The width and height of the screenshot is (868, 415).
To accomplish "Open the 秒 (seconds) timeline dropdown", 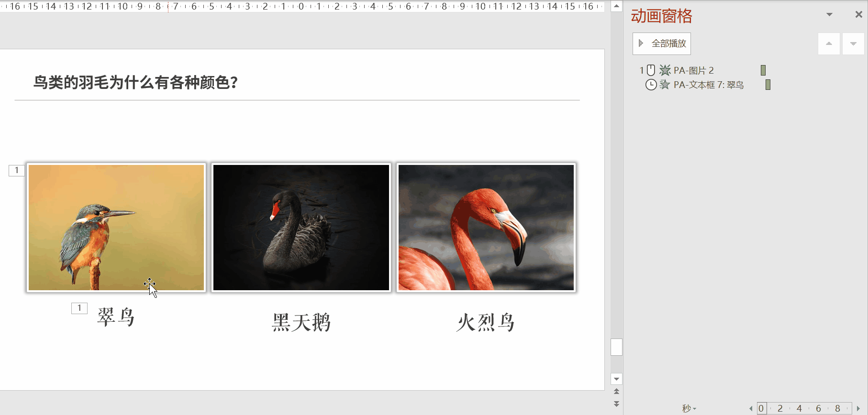I will [x=689, y=408].
